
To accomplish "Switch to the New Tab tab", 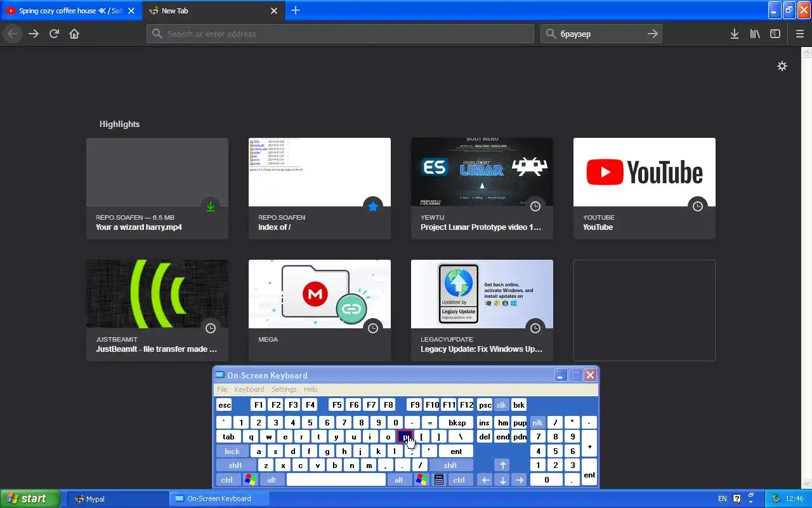I will [213, 11].
